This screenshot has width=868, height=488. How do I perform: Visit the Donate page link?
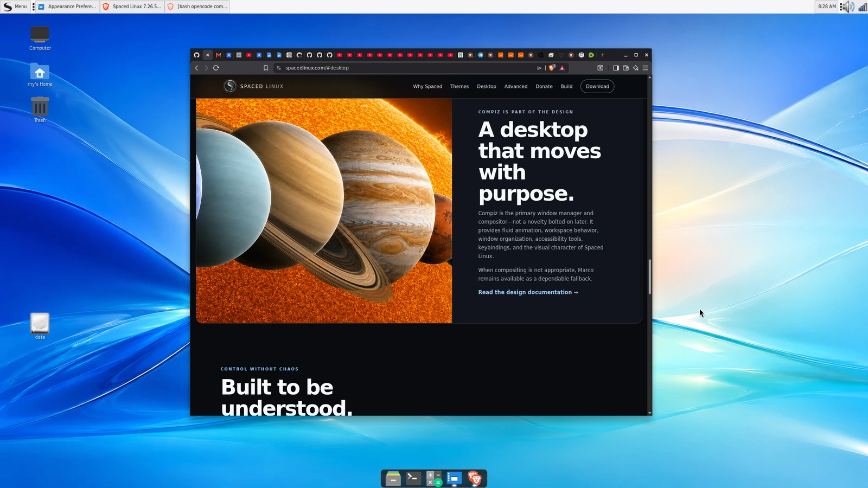pos(544,86)
